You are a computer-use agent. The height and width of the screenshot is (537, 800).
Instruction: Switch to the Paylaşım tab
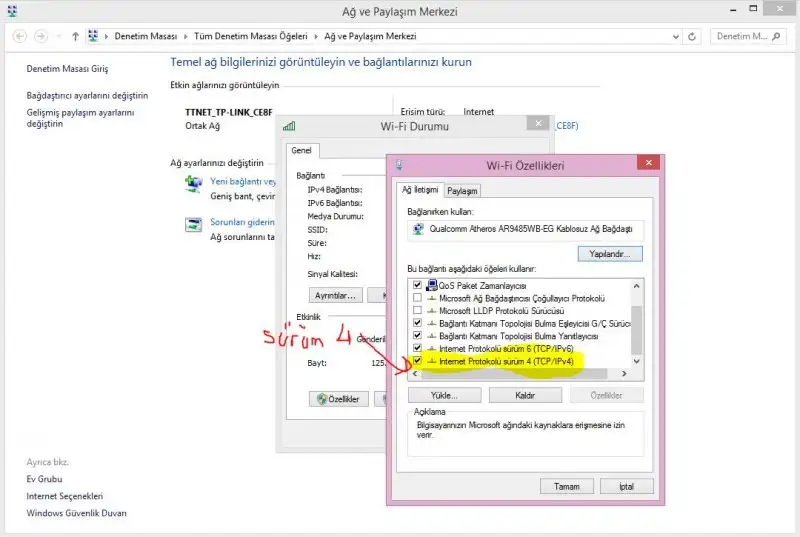462,190
